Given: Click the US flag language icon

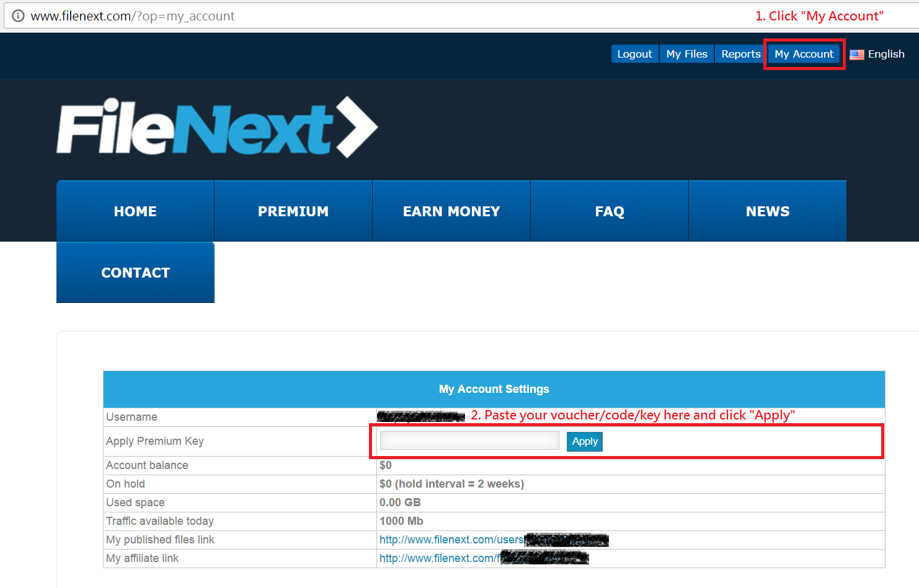Looking at the screenshot, I should coord(856,55).
